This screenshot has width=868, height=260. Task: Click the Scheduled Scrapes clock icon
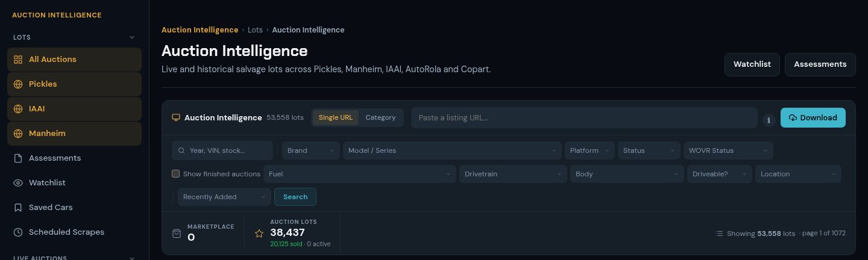click(17, 232)
